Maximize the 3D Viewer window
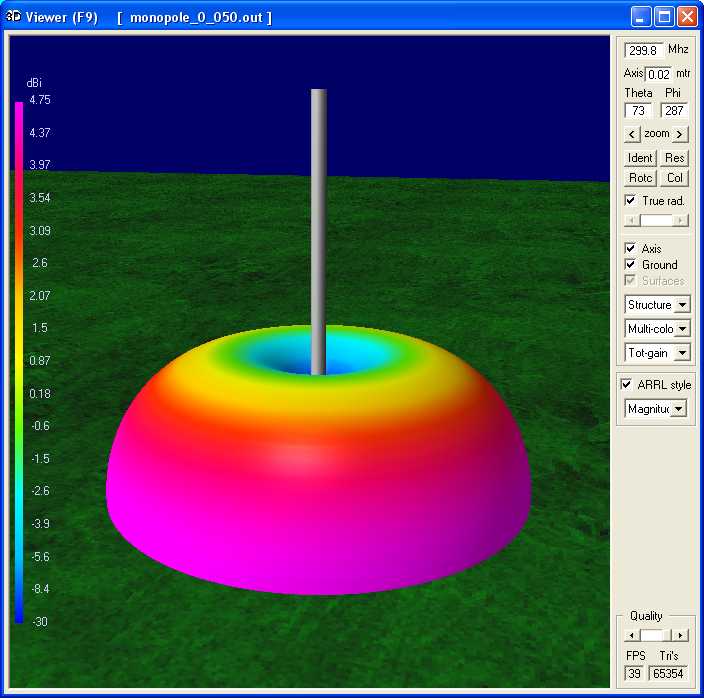 pyautogui.click(x=664, y=17)
